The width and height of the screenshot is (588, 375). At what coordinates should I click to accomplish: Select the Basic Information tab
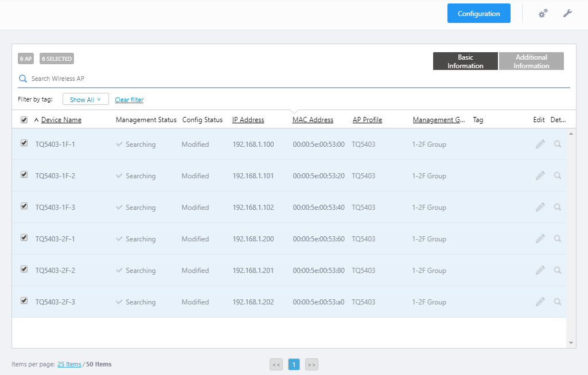point(465,61)
